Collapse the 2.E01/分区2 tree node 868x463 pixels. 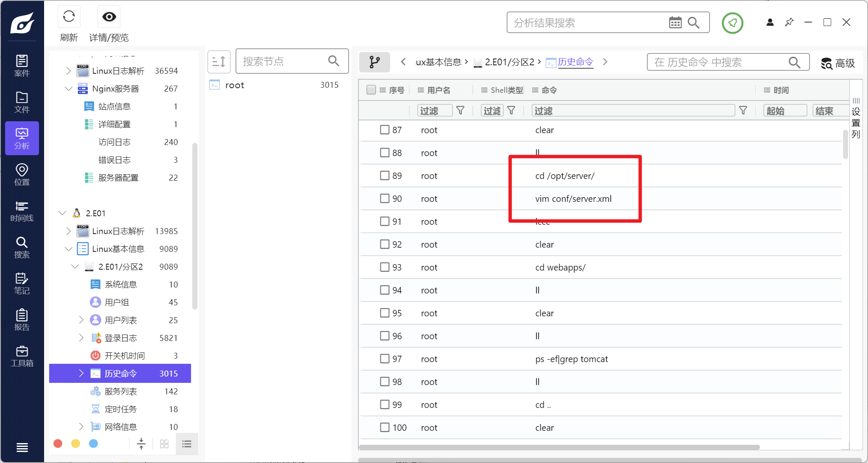pos(75,267)
